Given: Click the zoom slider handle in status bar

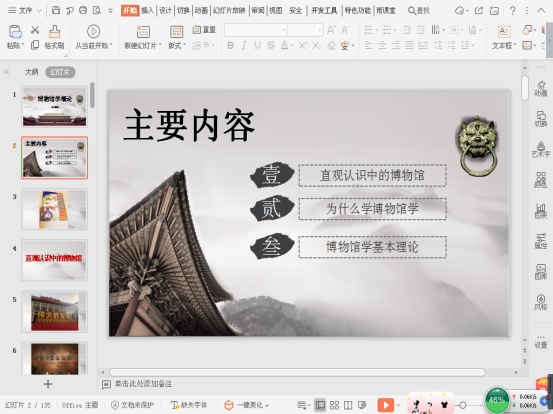Looking at the screenshot, I should [462, 405].
